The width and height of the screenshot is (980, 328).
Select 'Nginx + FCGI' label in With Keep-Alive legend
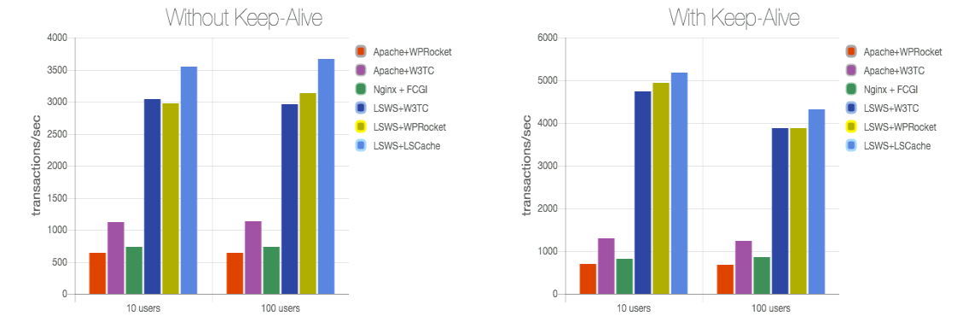click(890, 90)
